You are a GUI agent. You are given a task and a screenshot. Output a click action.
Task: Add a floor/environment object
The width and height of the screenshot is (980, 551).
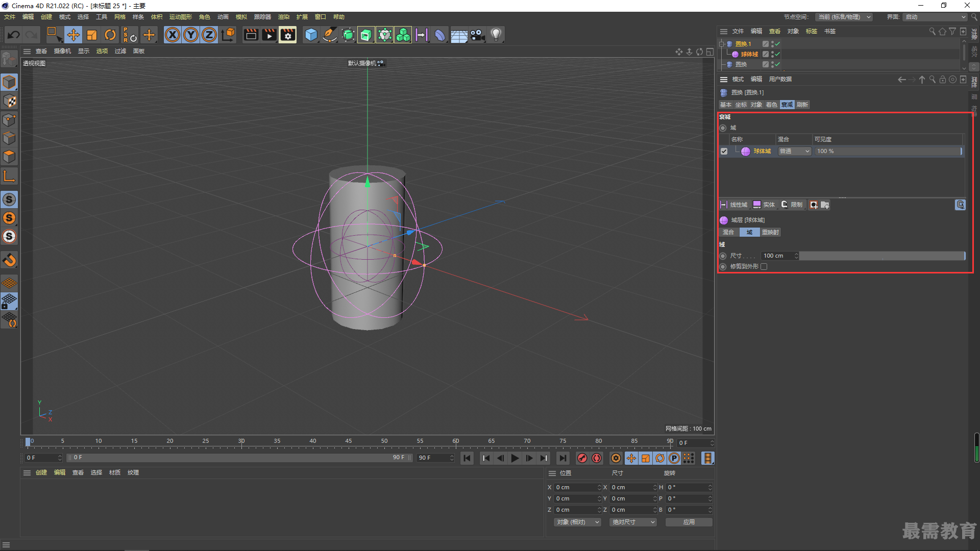click(x=459, y=35)
